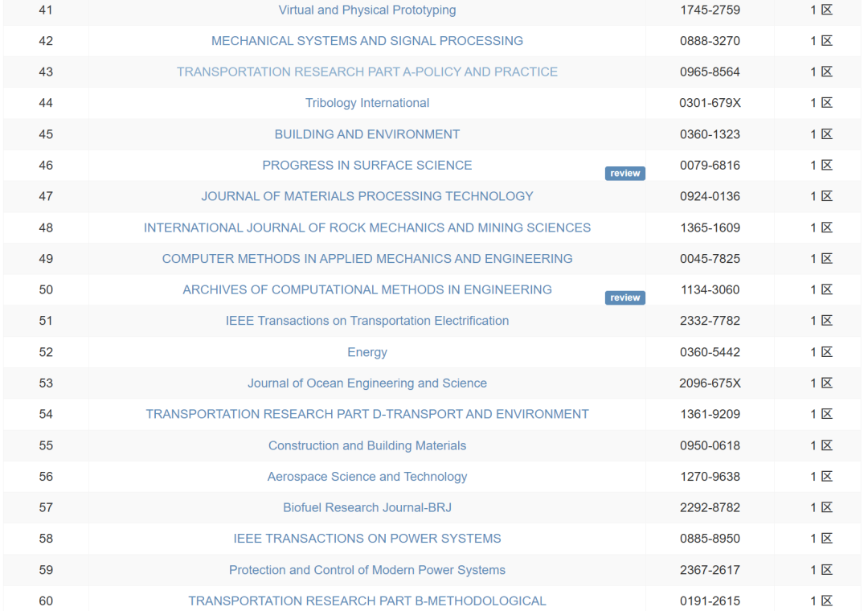The height and width of the screenshot is (611, 868).
Task: Open Computer Methods in Applied Mechanics link
Action: coord(367,259)
